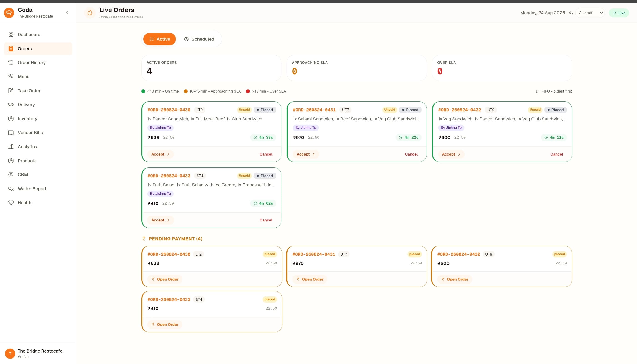
Task: Switch to the Active orders tab
Action: tap(159, 39)
